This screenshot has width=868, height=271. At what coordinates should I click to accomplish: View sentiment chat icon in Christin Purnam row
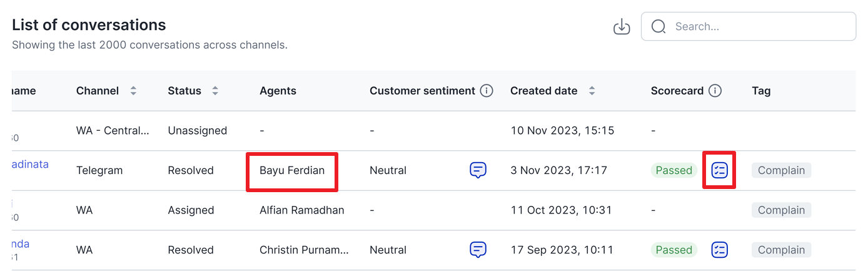click(x=478, y=250)
